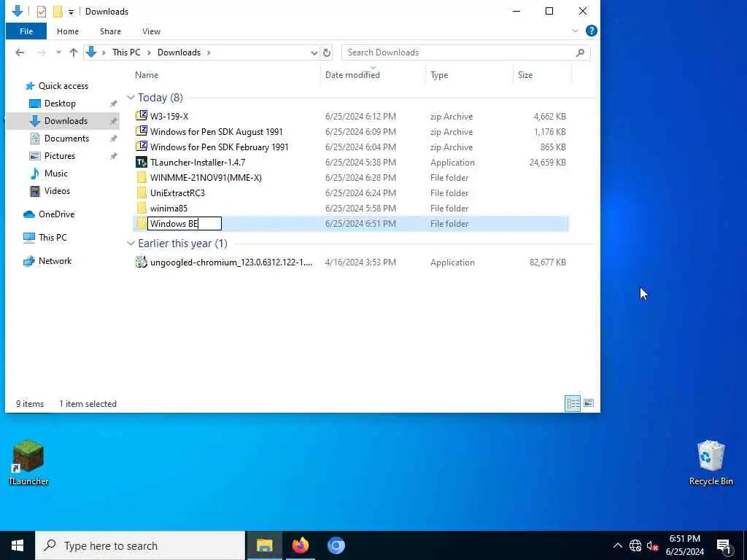The height and width of the screenshot is (560, 747).
Task: Open the clock and calendar flyout
Action: point(684,545)
